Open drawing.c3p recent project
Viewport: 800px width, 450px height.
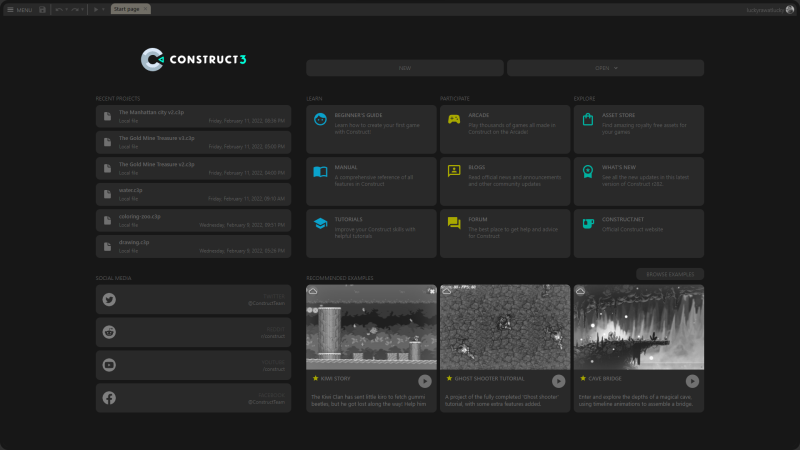coord(193,246)
